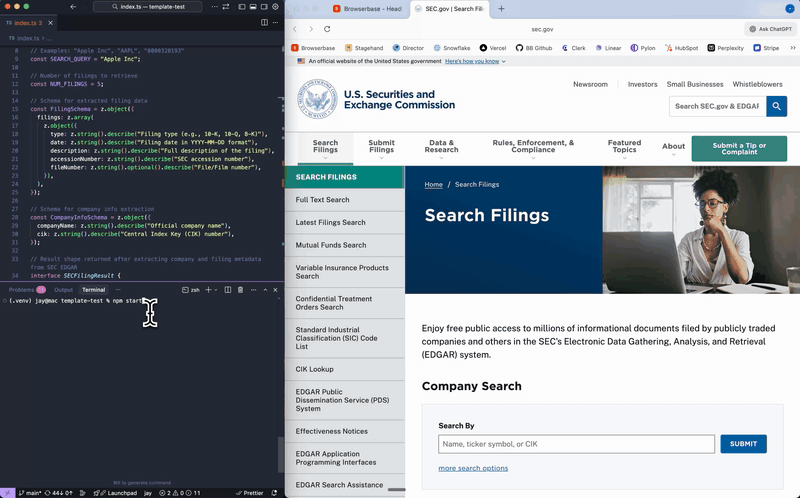Reload the SEC.gov page in the browser
The height and width of the screenshot is (498, 800).
327,29
